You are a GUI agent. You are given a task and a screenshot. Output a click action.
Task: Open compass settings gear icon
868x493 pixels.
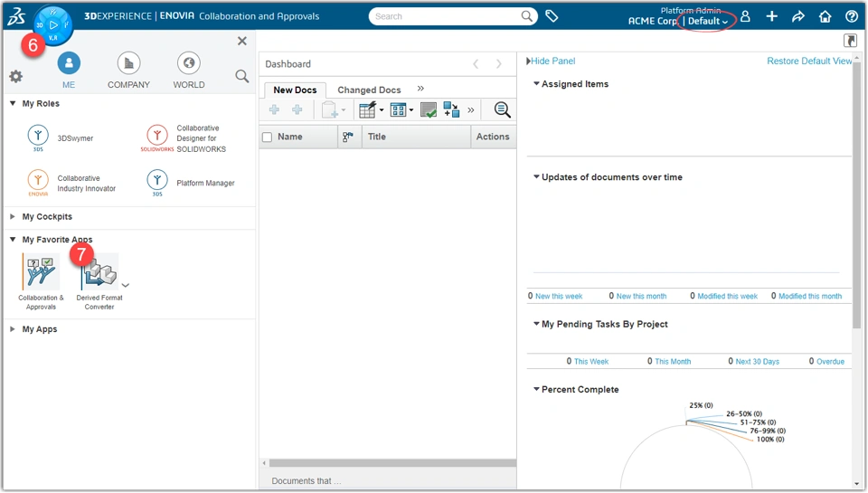pyautogui.click(x=16, y=77)
